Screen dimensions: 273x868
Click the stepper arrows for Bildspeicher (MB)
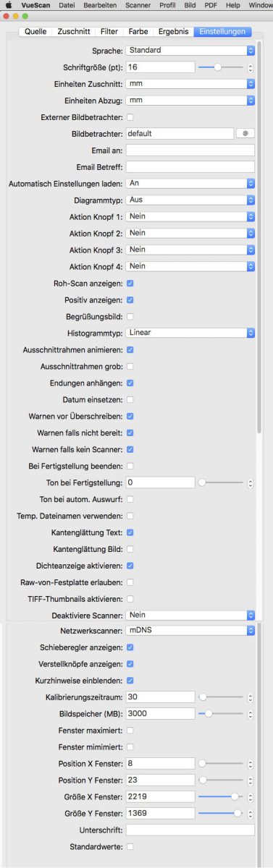pos(251,714)
